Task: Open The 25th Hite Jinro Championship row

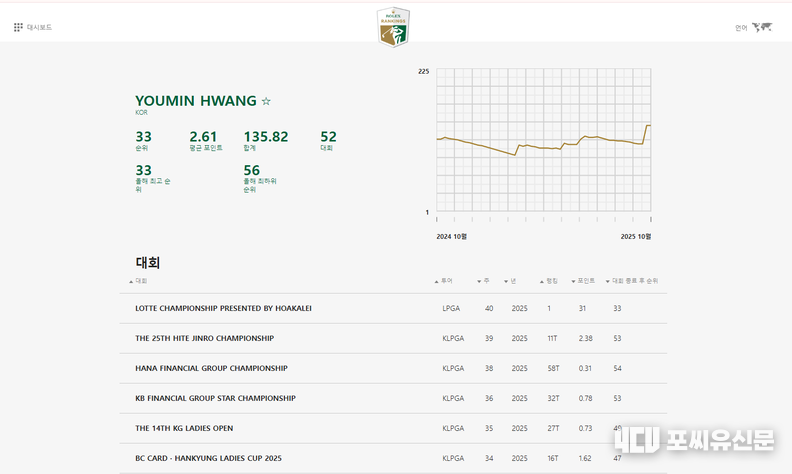Action: [x=204, y=338]
